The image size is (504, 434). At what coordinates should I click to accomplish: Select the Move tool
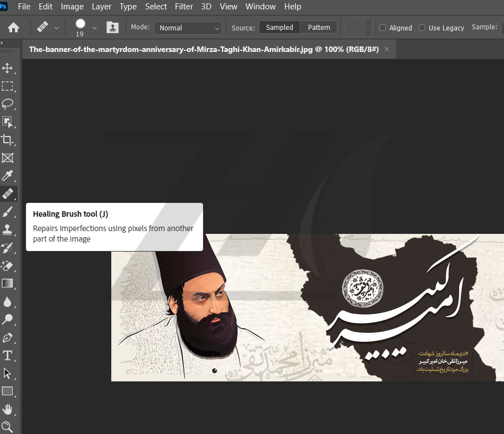click(x=8, y=68)
